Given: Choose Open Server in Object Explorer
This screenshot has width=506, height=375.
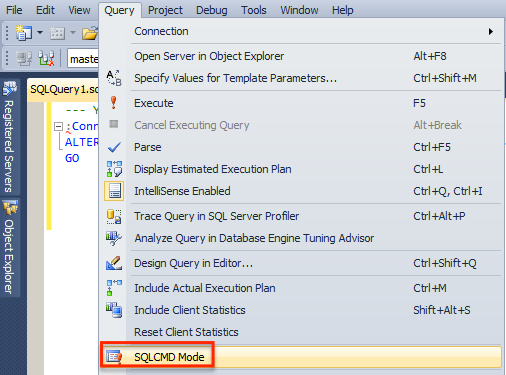Looking at the screenshot, I should click(301, 56).
